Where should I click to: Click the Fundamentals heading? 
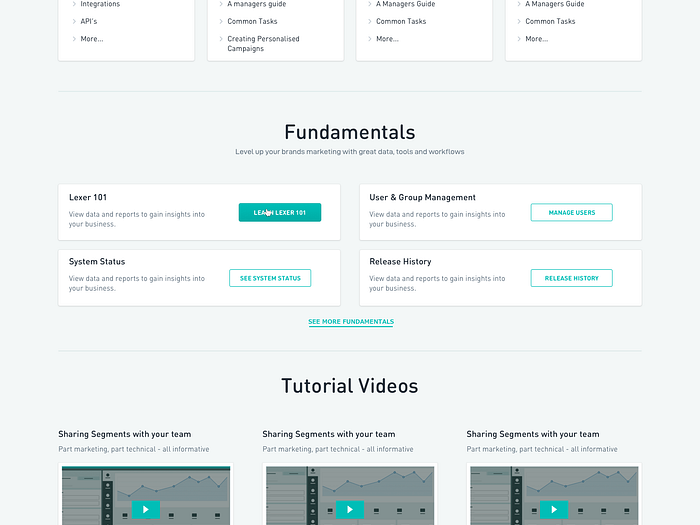click(x=350, y=132)
